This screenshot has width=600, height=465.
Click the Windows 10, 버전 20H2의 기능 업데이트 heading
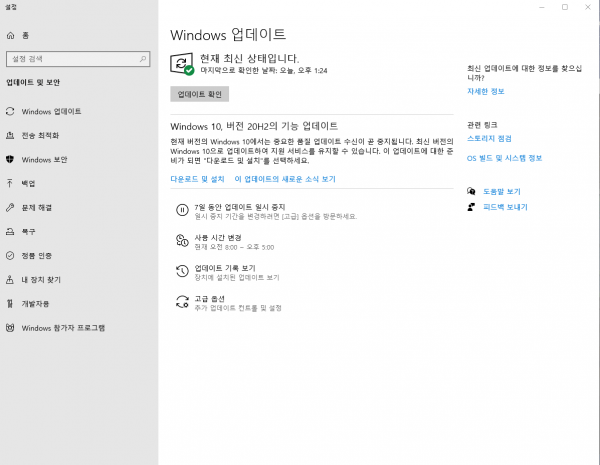[x=254, y=126]
